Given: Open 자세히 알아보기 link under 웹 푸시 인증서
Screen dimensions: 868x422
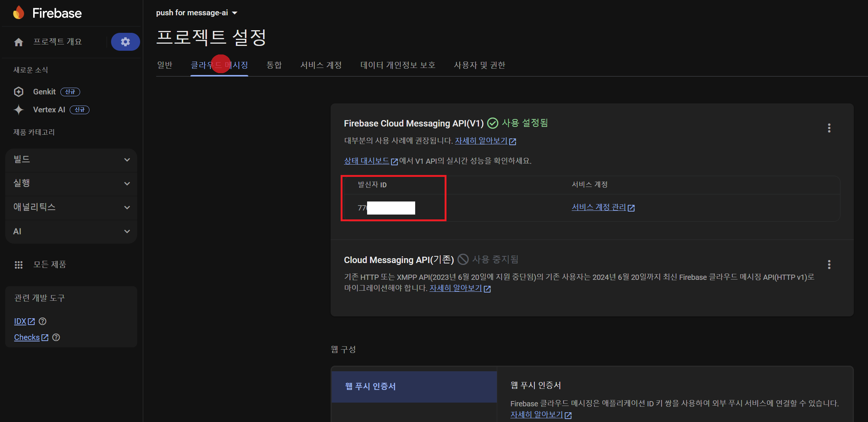Looking at the screenshot, I should [541, 415].
